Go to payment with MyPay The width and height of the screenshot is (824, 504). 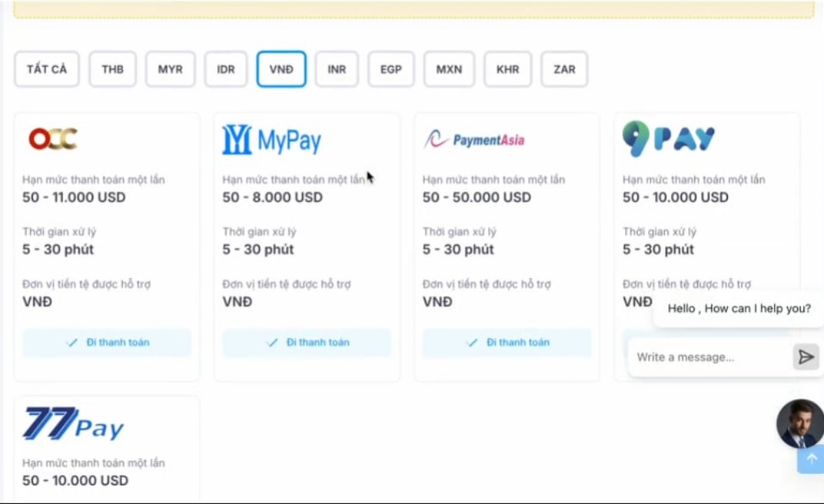coord(307,343)
